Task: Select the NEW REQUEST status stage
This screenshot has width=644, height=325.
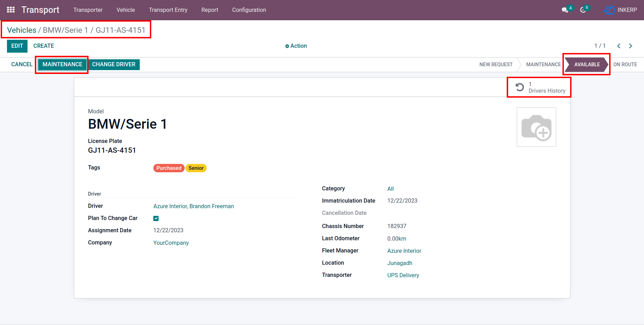Action: coord(496,65)
